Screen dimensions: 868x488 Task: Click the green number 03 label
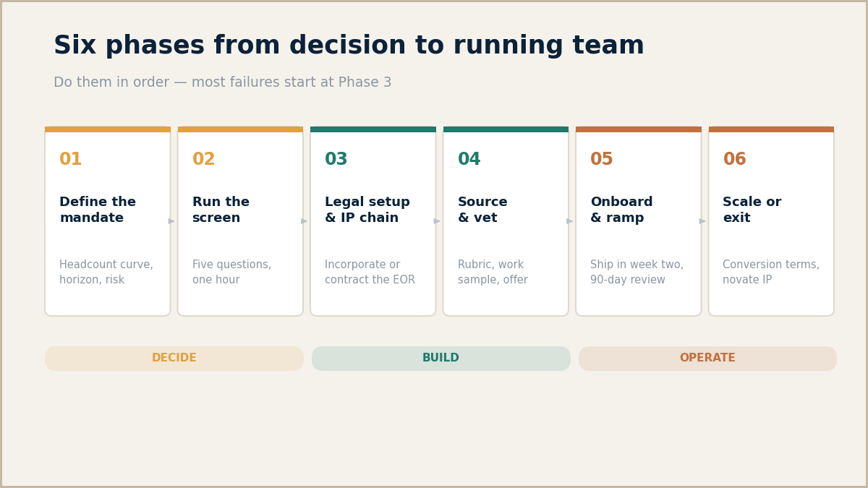(x=336, y=160)
